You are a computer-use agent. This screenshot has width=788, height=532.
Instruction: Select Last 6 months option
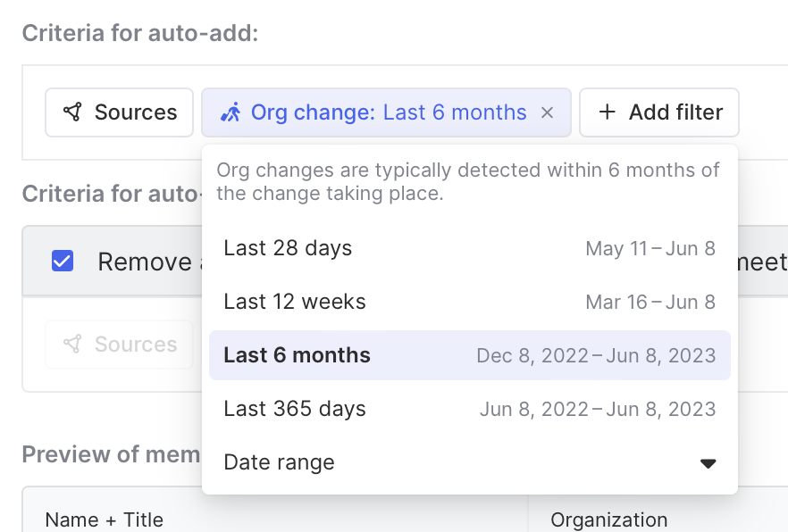click(x=297, y=355)
